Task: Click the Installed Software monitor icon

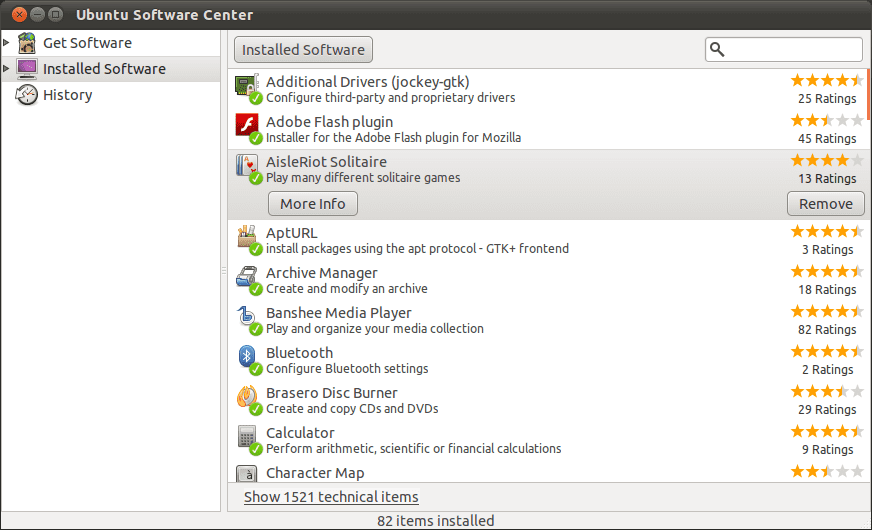Action: click(x=27, y=69)
